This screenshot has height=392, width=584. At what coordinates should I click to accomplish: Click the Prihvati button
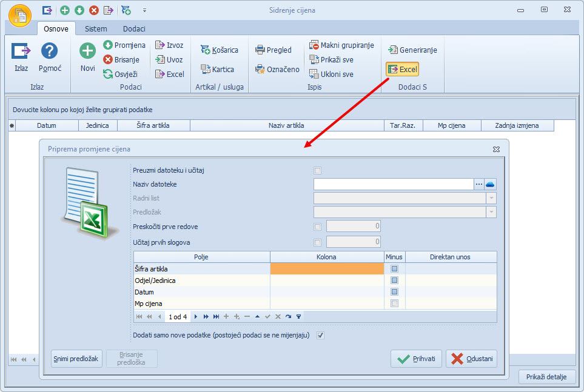point(416,359)
